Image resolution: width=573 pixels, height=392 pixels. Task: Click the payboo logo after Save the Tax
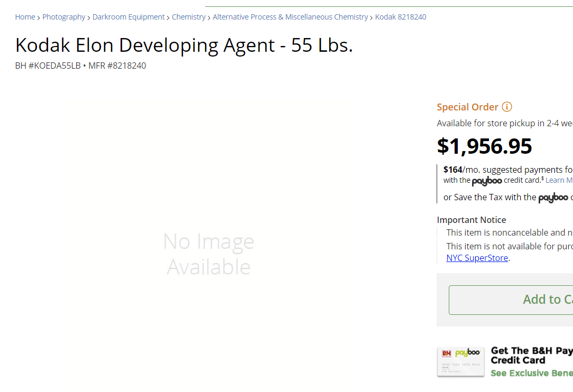click(x=553, y=198)
